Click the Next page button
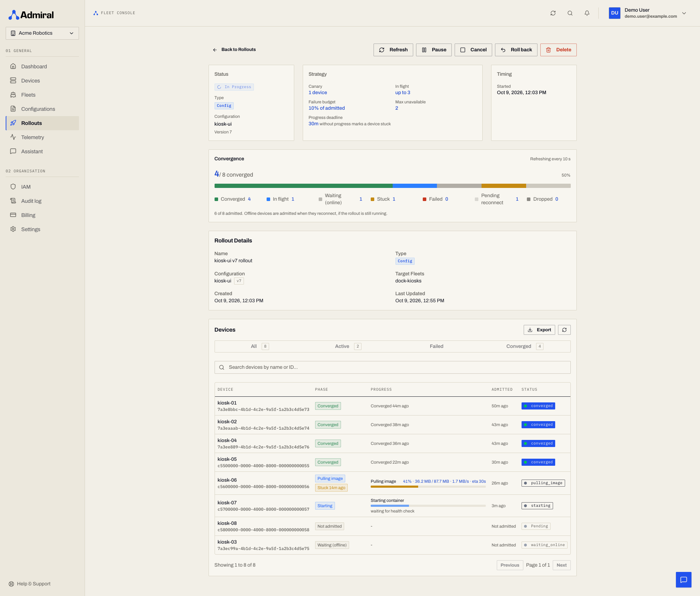The width and height of the screenshot is (700, 596). tap(562, 565)
